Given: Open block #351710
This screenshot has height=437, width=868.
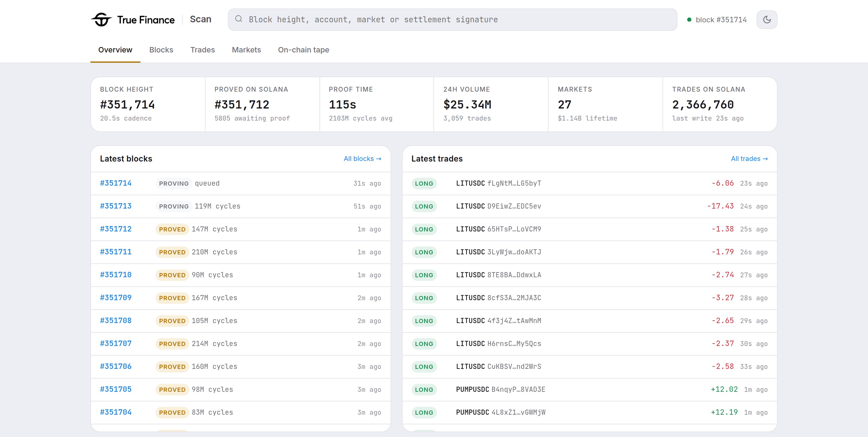Looking at the screenshot, I should click(115, 275).
